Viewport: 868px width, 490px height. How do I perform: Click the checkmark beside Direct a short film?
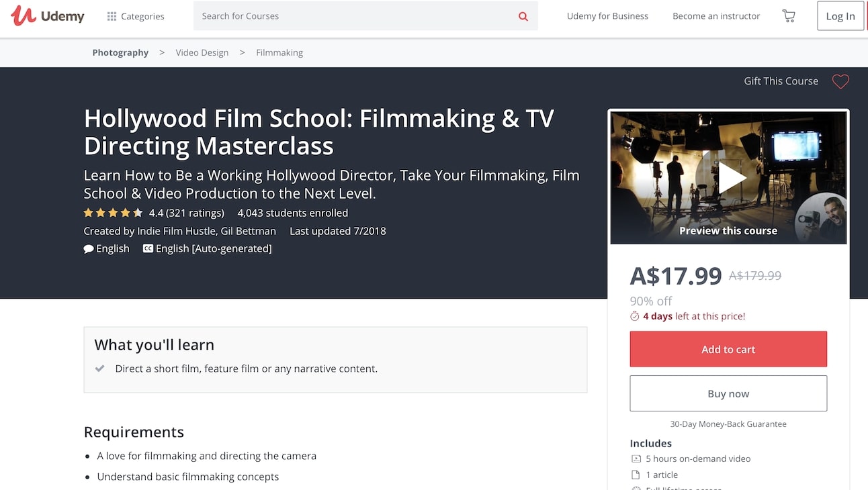pyautogui.click(x=100, y=369)
